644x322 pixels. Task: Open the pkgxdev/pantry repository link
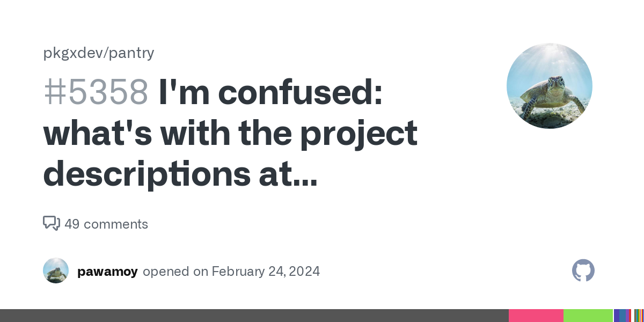pos(99,53)
